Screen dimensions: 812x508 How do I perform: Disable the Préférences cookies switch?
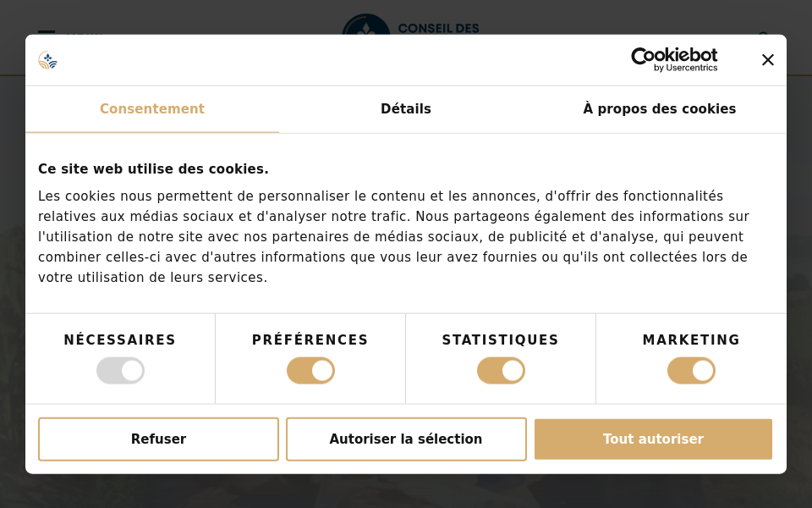pyautogui.click(x=310, y=371)
